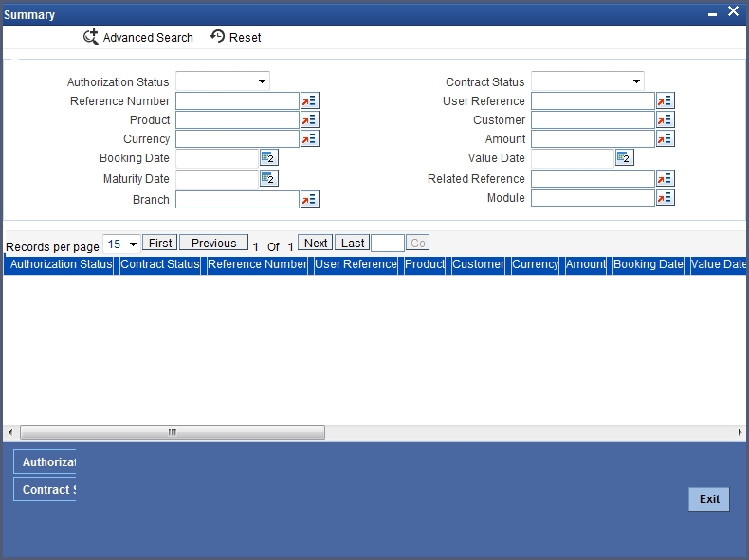
Task: Open lookup list for Customer
Action: pos(665,119)
